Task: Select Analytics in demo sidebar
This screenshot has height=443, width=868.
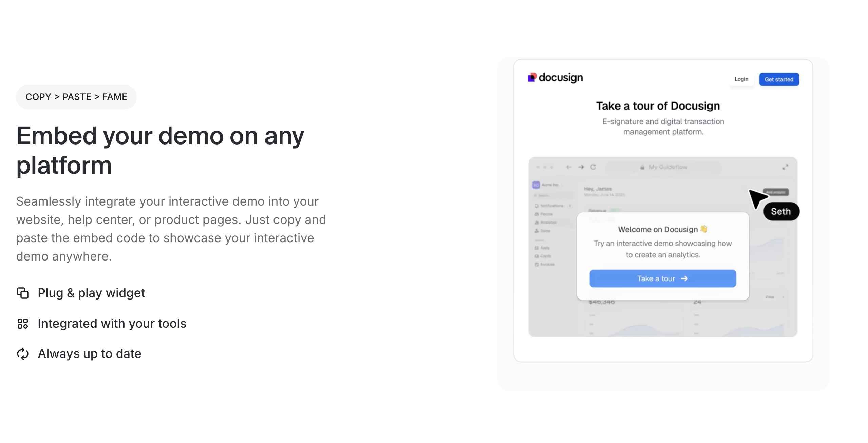Action: [548, 223]
